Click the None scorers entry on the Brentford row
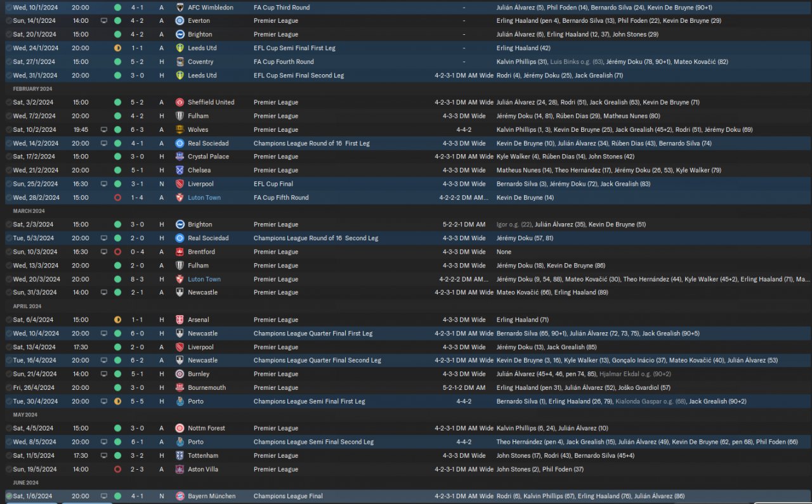The image size is (812, 504). [504, 252]
